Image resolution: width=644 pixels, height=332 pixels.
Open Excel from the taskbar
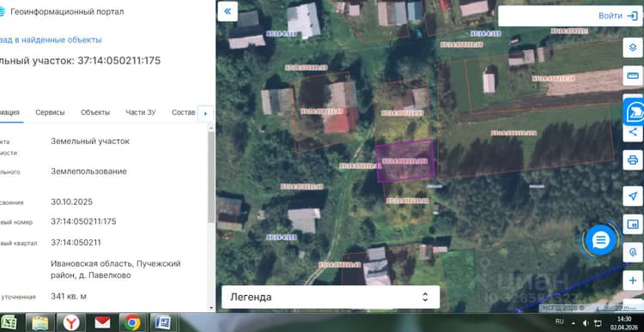click(8, 323)
